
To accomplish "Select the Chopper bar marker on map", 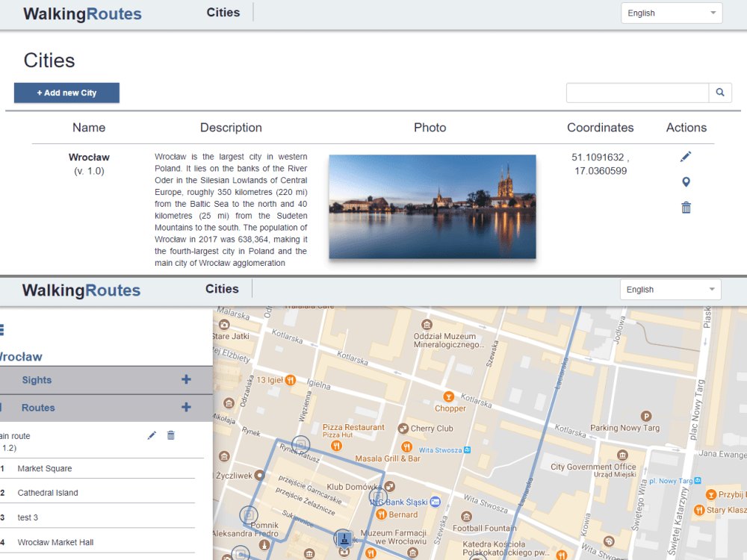I will (x=448, y=396).
